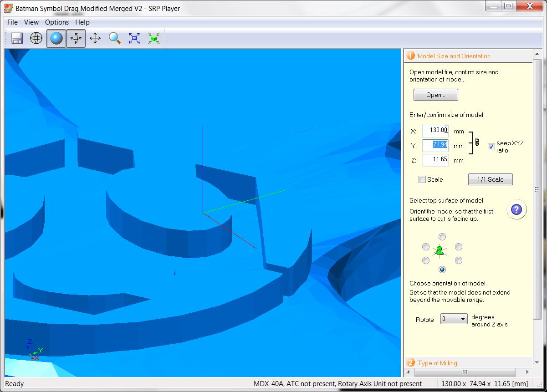Click the X size input field
547x392 pixels.
click(x=435, y=131)
